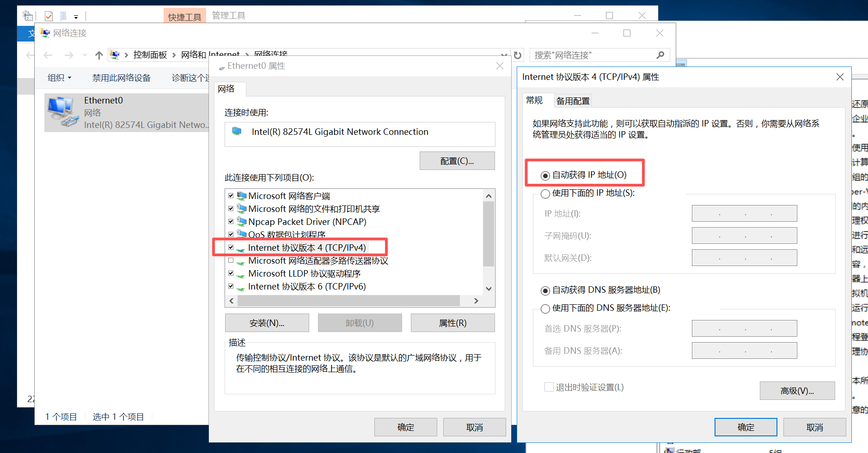Viewport: 868px width, 453px height.
Task: Click the 配置(C)... button
Action: (x=457, y=161)
